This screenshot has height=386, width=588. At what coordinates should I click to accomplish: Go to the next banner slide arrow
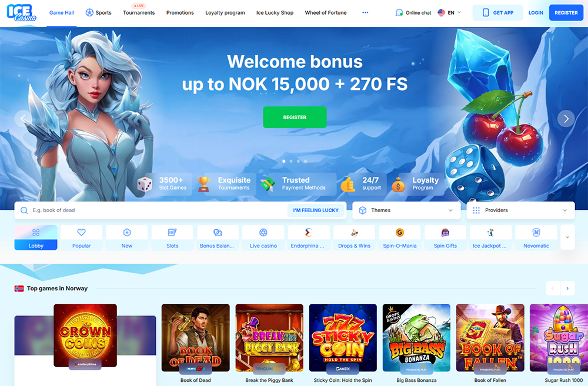pyautogui.click(x=566, y=119)
